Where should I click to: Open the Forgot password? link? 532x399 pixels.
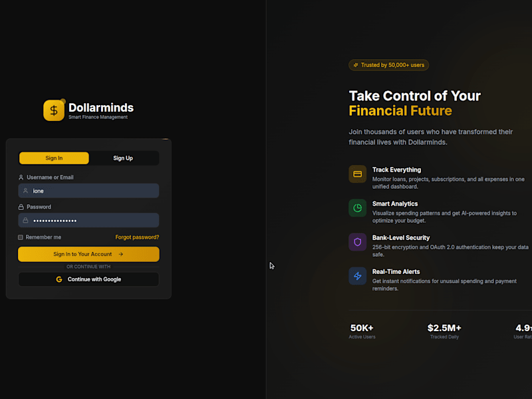tap(137, 237)
